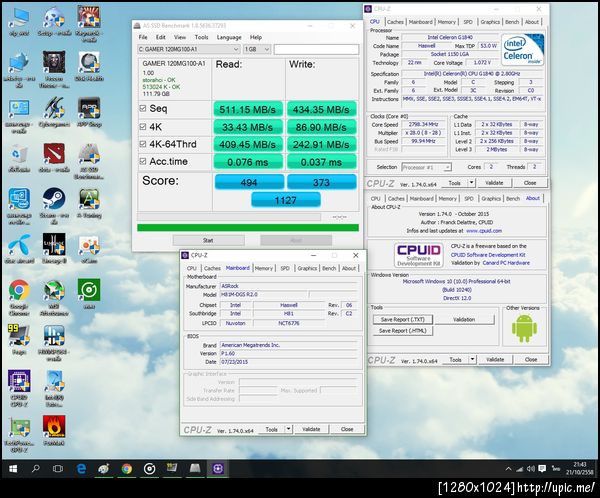Select Caches tab in top CPU-Z window
Viewport: 600px width, 498px height.
click(x=395, y=22)
